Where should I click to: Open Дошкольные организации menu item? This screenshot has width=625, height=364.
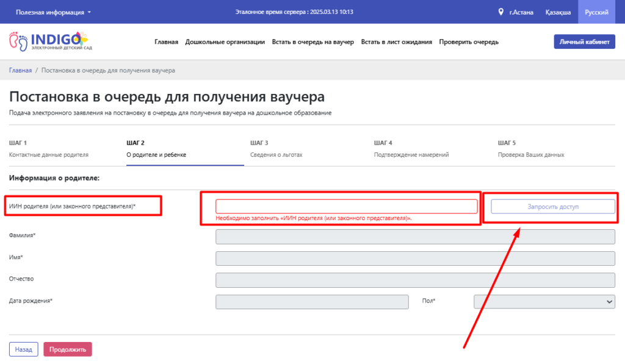point(225,42)
